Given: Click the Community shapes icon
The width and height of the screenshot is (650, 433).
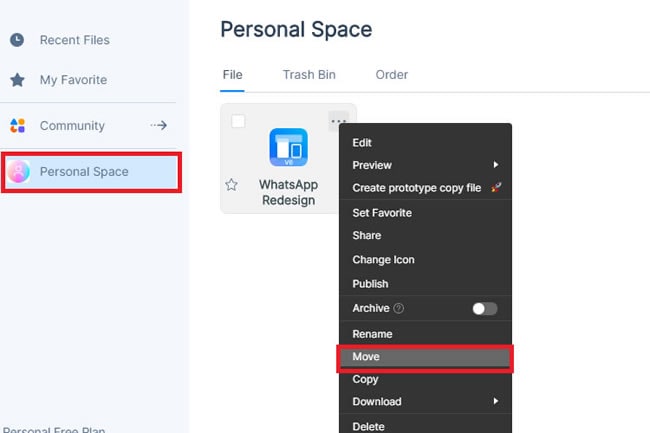Looking at the screenshot, I should pos(17,126).
